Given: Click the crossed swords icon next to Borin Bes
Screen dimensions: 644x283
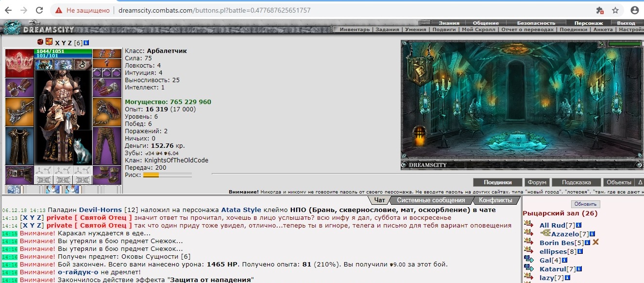Looking at the screenshot, I should click(595, 242).
